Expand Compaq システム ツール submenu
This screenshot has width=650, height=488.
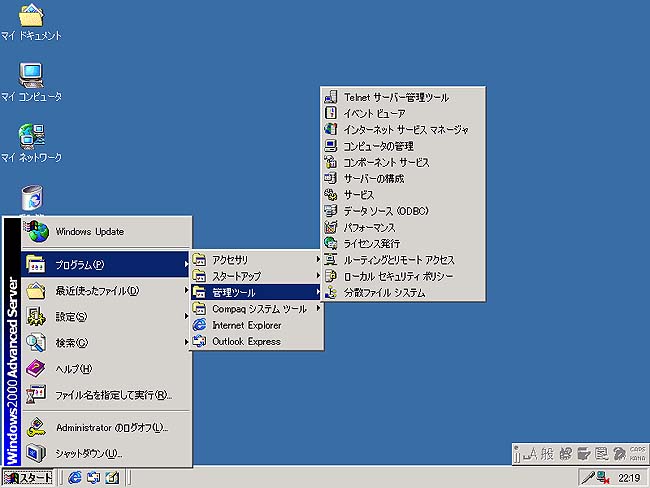pos(256,309)
